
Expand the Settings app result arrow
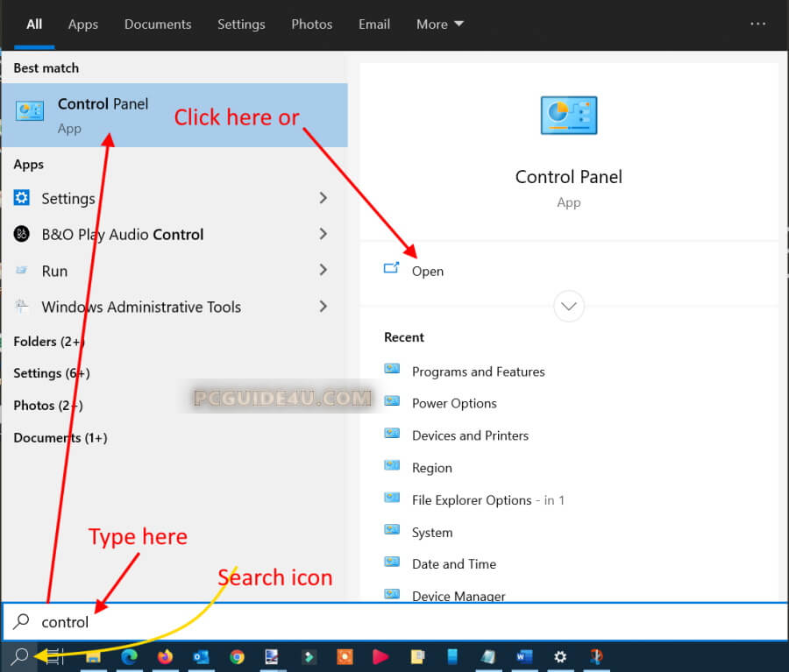pos(323,198)
